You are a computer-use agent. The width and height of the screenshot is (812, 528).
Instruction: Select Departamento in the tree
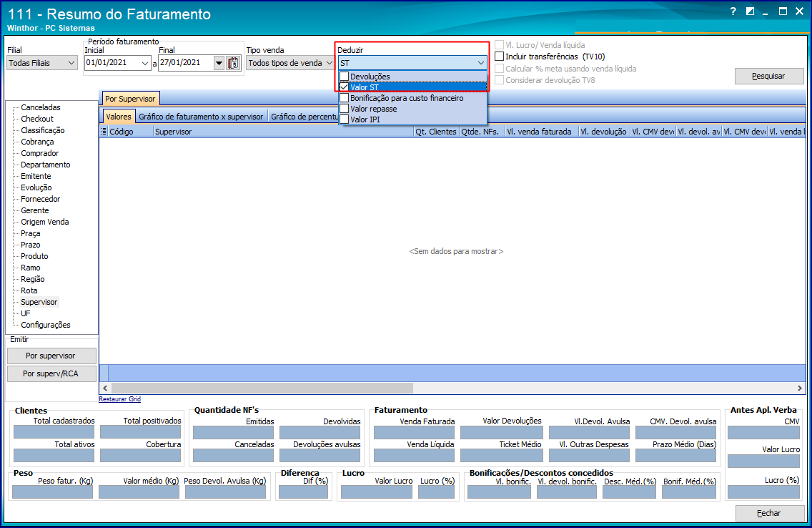point(45,165)
